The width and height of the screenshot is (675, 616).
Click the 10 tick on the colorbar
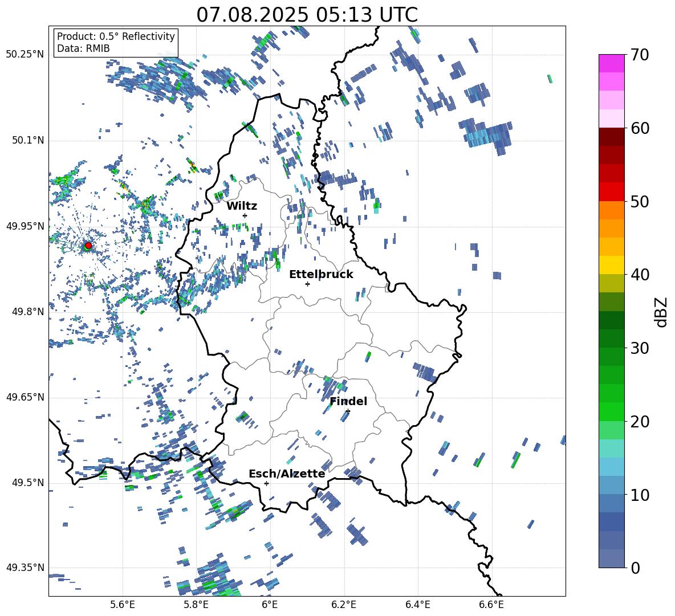pos(640,495)
